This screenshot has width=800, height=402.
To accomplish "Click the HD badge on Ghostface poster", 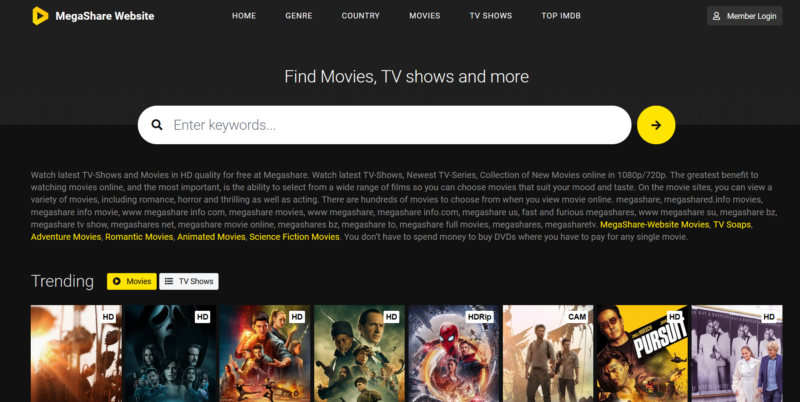I will tap(203, 317).
